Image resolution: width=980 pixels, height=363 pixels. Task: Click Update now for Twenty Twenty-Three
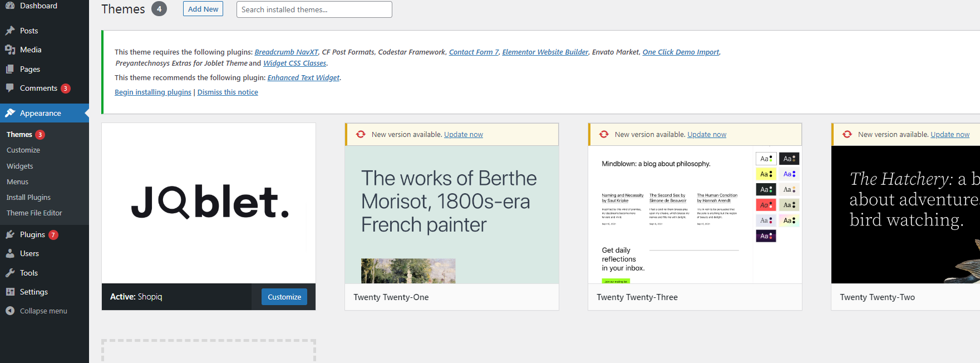707,134
